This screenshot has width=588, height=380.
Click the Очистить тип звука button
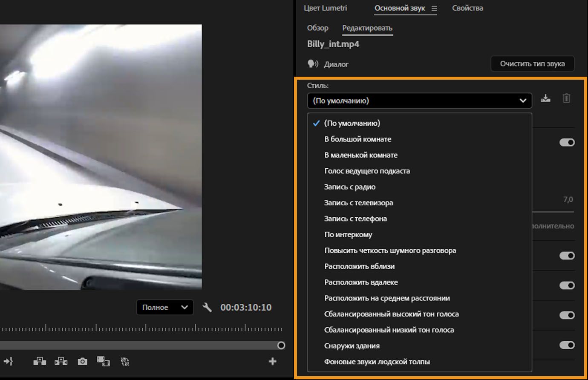pos(532,63)
